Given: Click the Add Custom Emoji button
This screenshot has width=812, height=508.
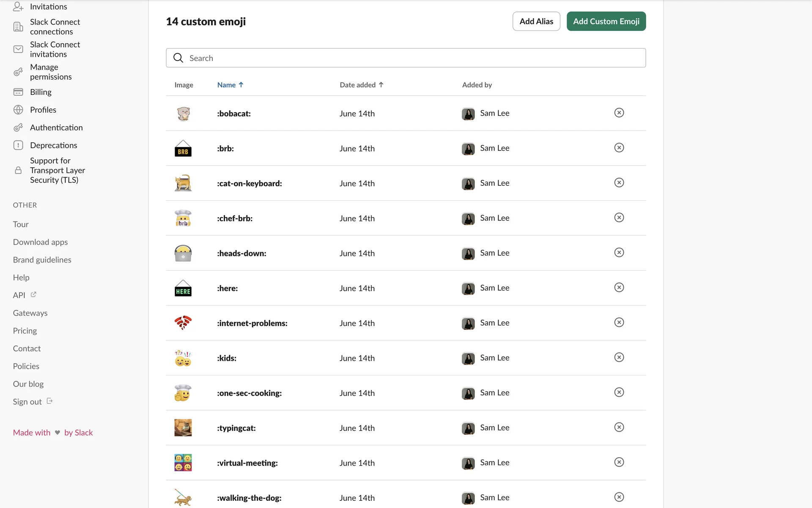Looking at the screenshot, I should pos(606,22).
